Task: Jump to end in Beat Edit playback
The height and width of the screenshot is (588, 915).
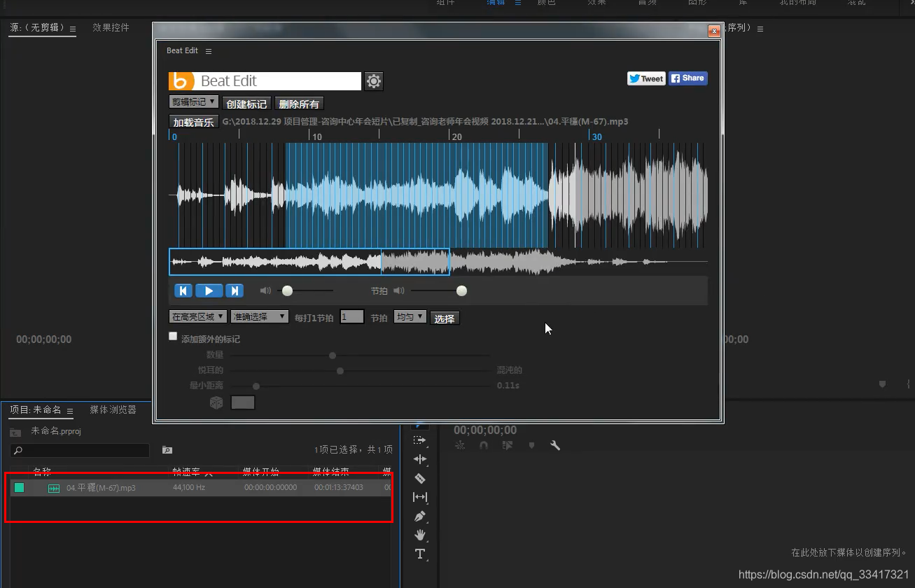Action: point(235,290)
